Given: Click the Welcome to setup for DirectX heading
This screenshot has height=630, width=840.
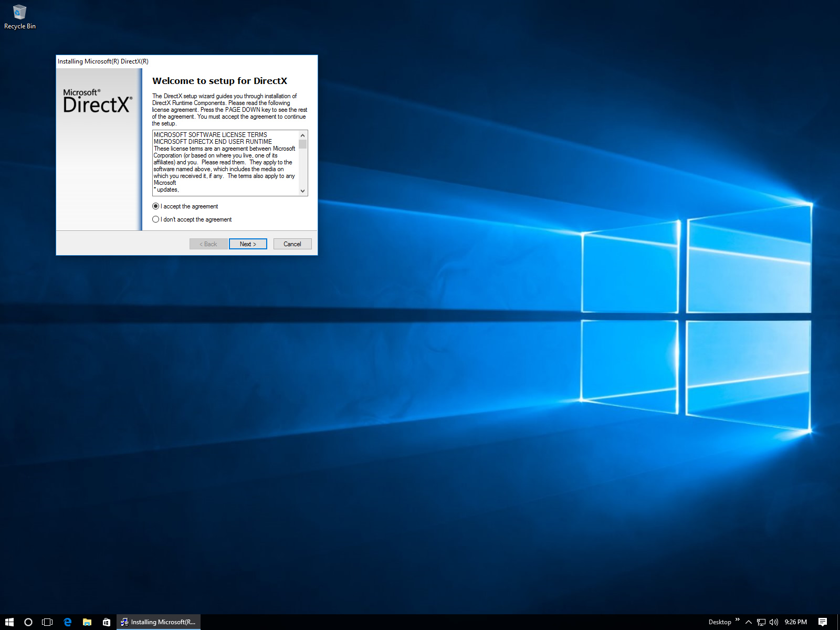Looking at the screenshot, I should (x=219, y=81).
